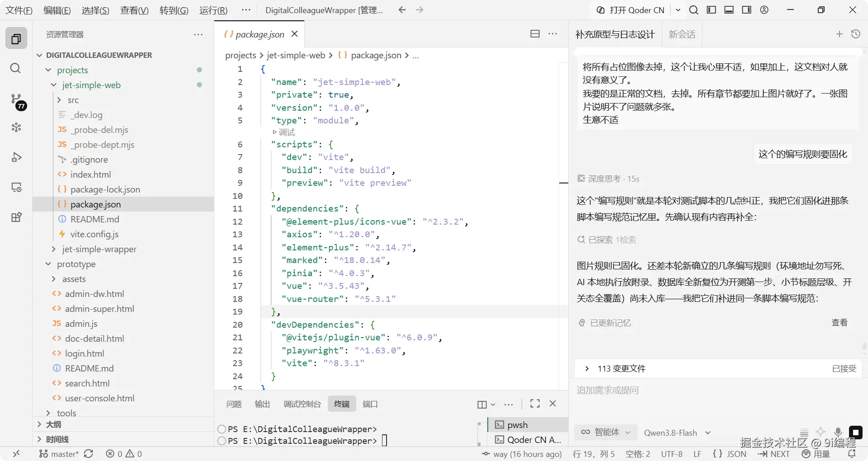Stop the running agent response
This screenshot has height=461, width=868.
click(x=856, y=433)
